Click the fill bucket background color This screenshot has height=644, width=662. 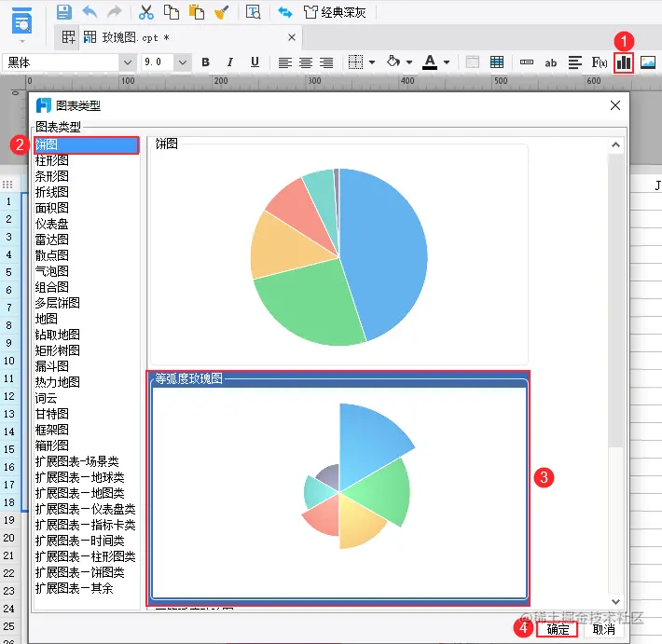[393, 62]
